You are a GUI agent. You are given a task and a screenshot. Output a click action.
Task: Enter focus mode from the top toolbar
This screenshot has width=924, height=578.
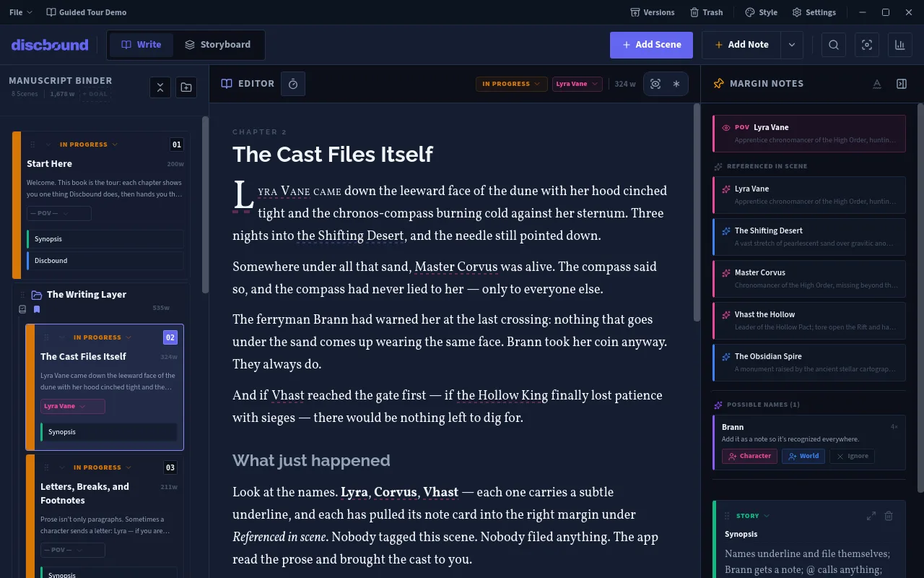pos(867,45)
